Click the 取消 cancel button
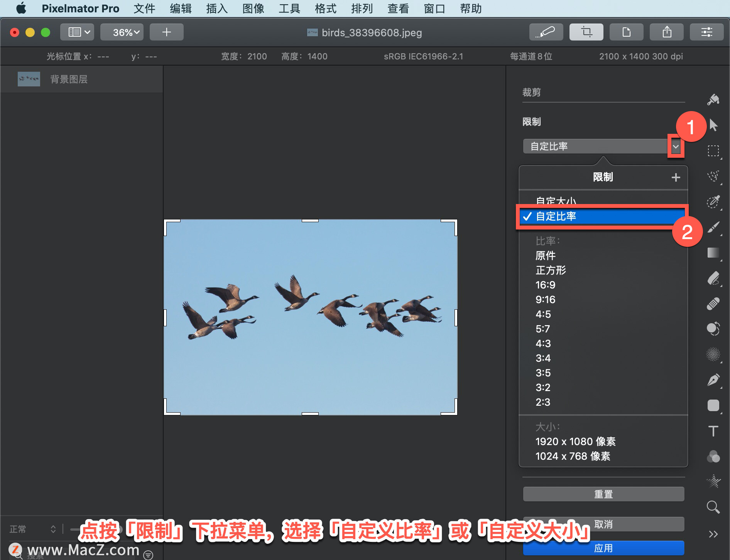 click(x=603, y=525)
